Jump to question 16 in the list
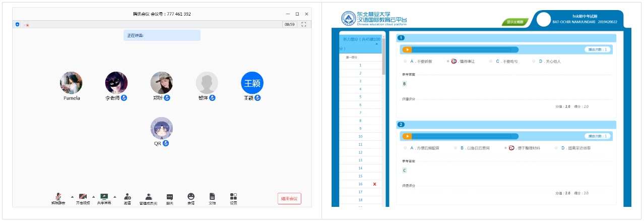644x221 pixels. [360, 184]
